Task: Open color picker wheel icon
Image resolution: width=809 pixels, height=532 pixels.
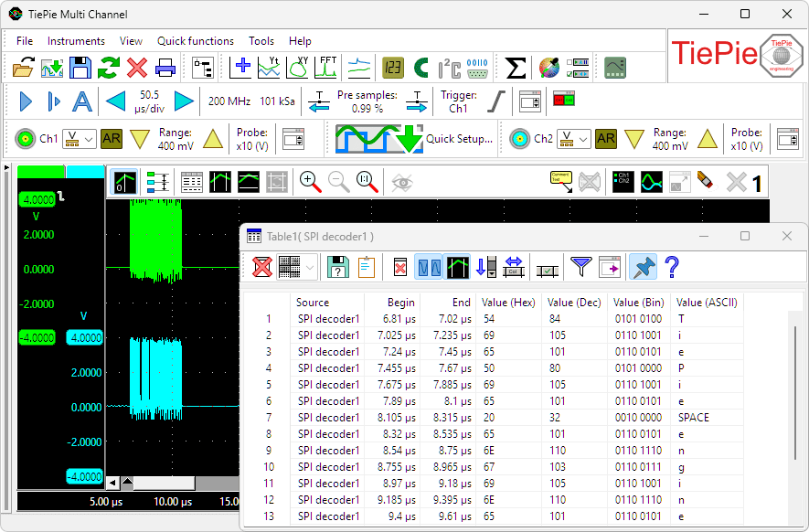Action: pyautogui.click(x=549, y=68)
